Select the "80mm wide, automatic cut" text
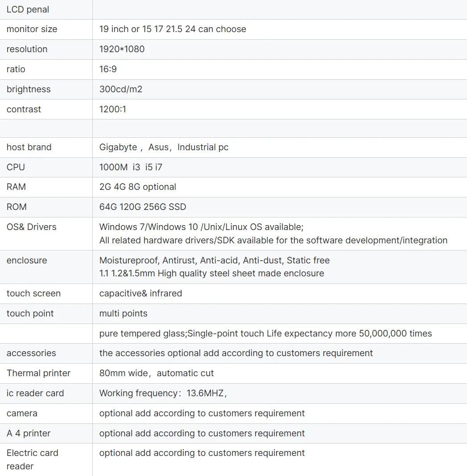The image size is (467, 476). [x=156, y=373]
